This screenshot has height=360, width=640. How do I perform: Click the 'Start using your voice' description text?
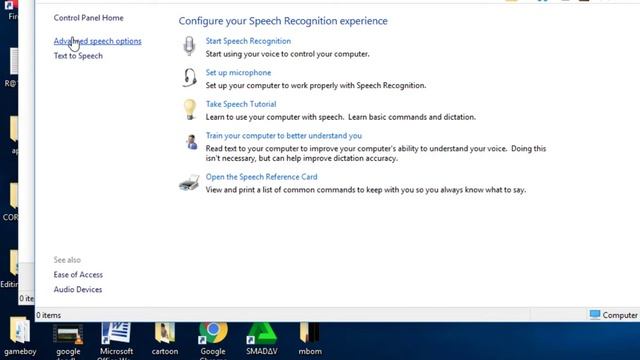(287, 54)
